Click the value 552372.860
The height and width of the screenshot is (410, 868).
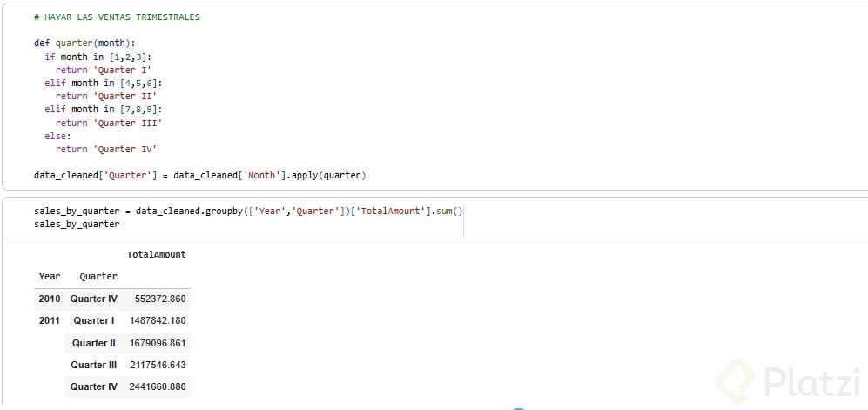[x=158, y=299]
